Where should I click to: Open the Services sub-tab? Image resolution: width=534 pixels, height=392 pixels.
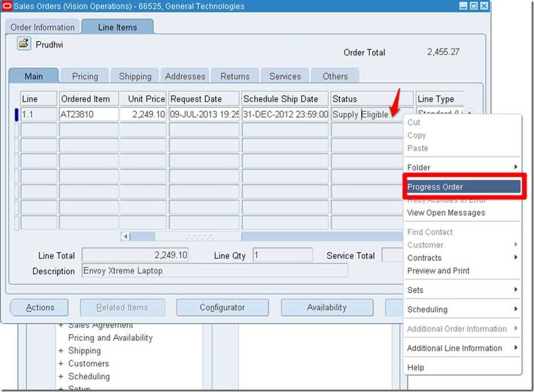point(285,76)
